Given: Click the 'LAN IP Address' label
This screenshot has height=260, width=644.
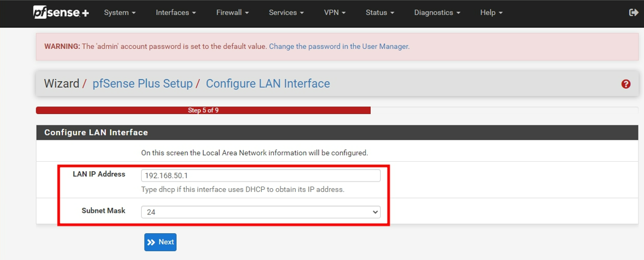Looking at the screenshot, I should [99, 174].
